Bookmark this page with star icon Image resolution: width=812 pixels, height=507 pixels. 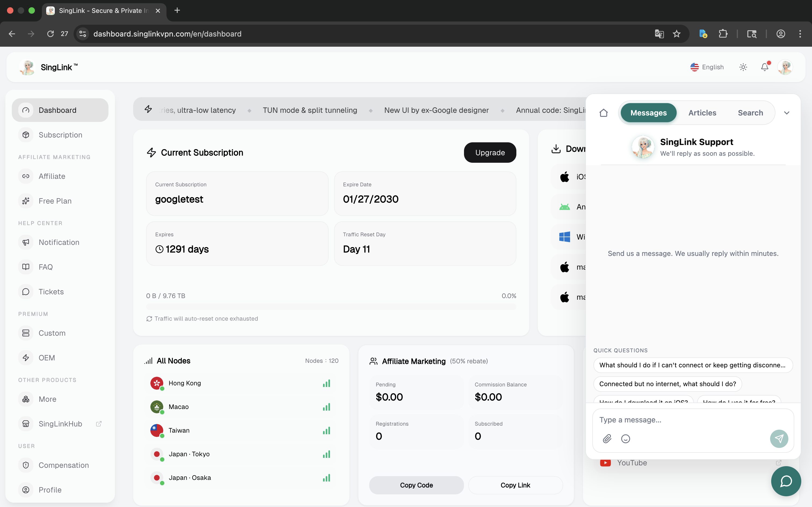pos(677,34)
